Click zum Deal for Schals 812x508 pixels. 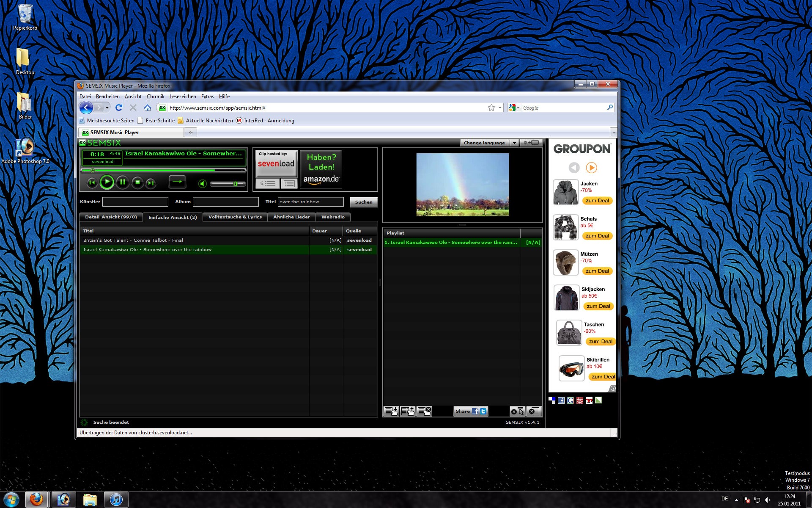click(x=597, y=236)
